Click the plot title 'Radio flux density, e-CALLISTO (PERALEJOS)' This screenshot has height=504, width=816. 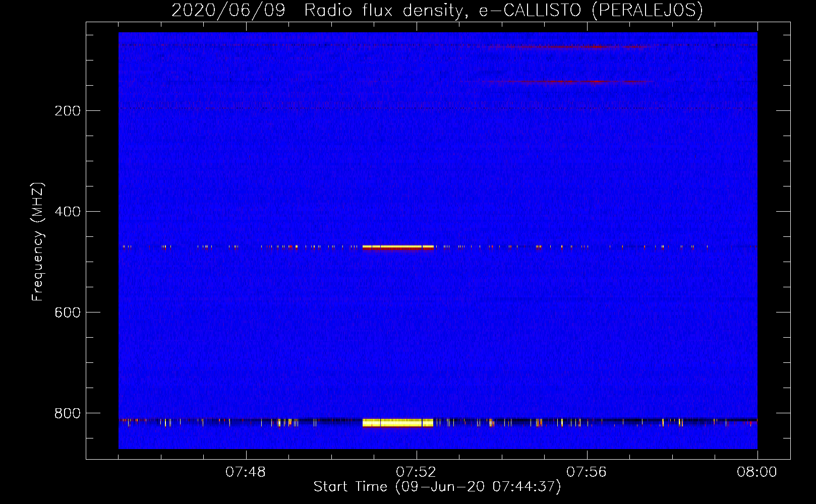point(503,11)
